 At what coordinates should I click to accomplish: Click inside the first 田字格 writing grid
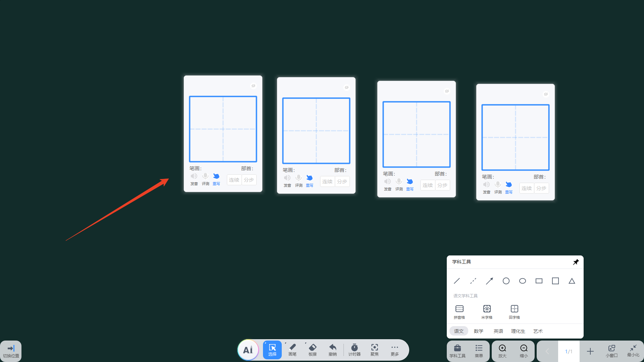pyautogui.click(x=223, y=129)
